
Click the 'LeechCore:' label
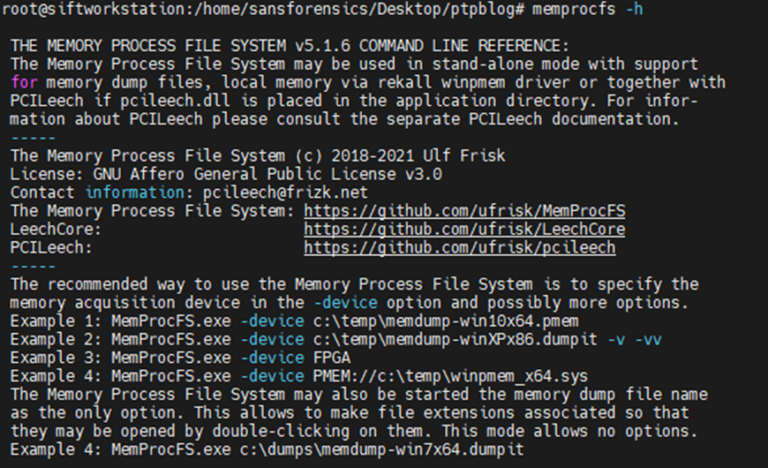[56, 229]
